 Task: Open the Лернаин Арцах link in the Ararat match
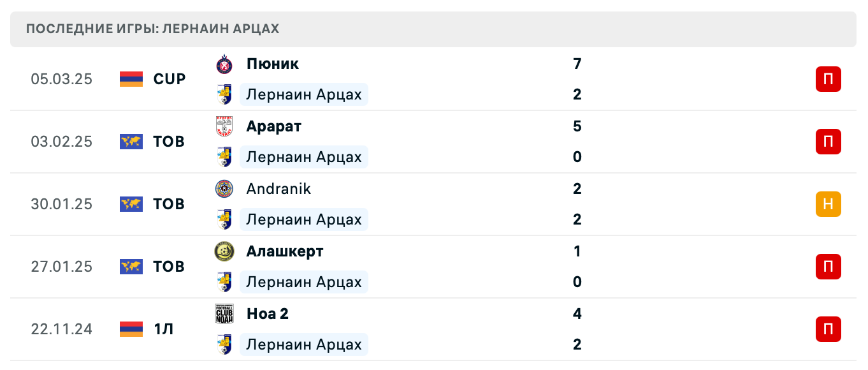coord(304,157)
